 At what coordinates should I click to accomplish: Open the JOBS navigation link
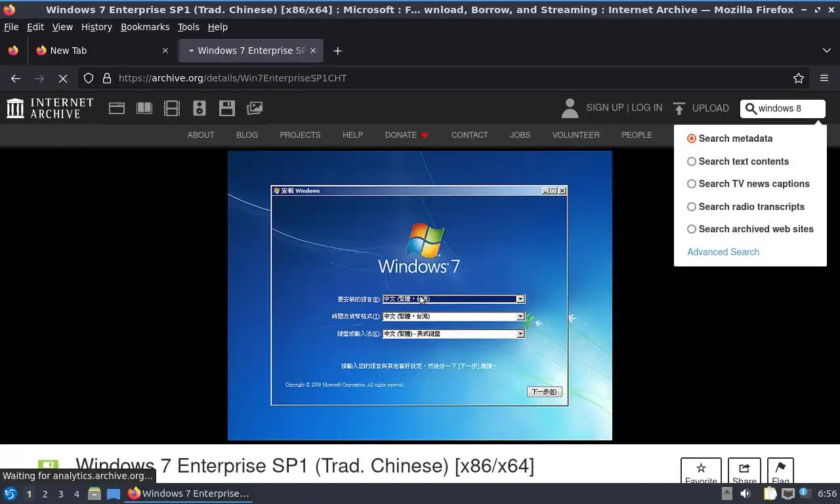[520, 135]
